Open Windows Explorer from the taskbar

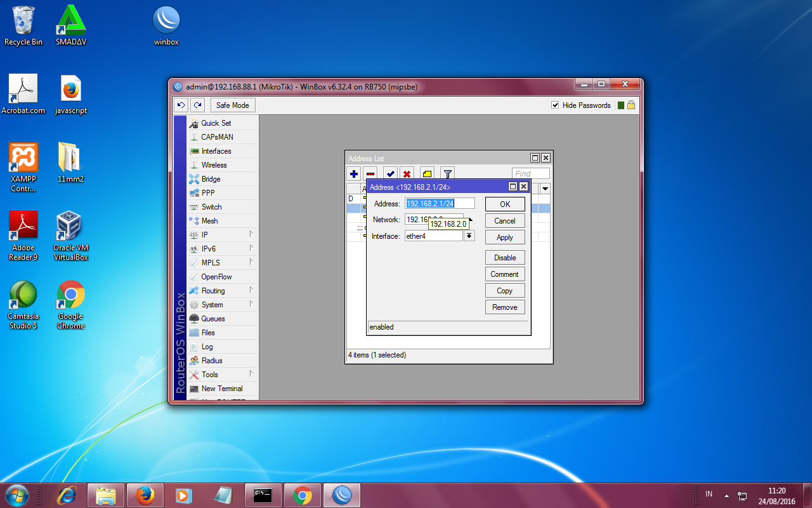[x=106, y=495]
